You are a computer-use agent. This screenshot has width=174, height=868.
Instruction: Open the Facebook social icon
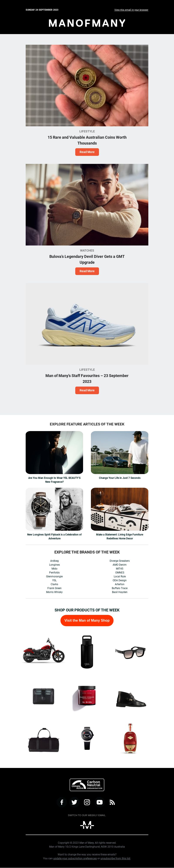point(62,802)
